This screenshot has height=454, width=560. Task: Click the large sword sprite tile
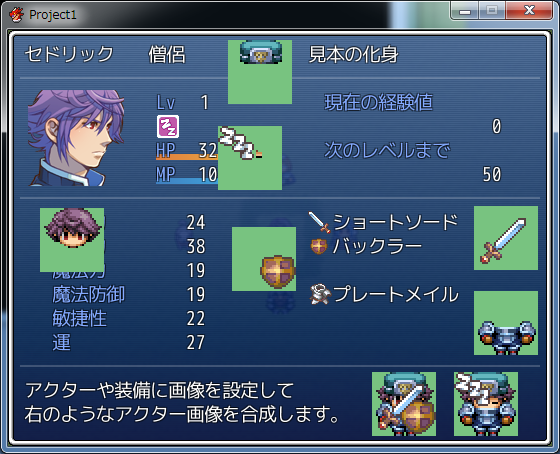506,238
